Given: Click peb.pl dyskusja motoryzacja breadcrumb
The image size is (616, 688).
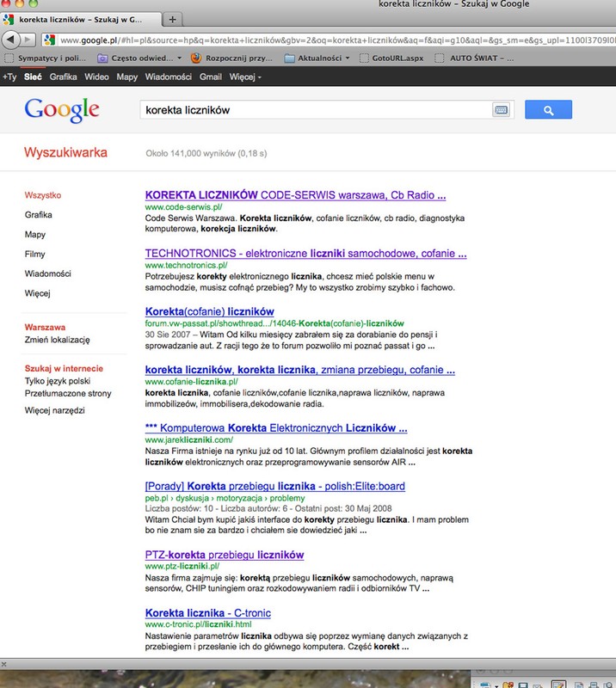Looking at the screenshot, I should coord(225,498).
